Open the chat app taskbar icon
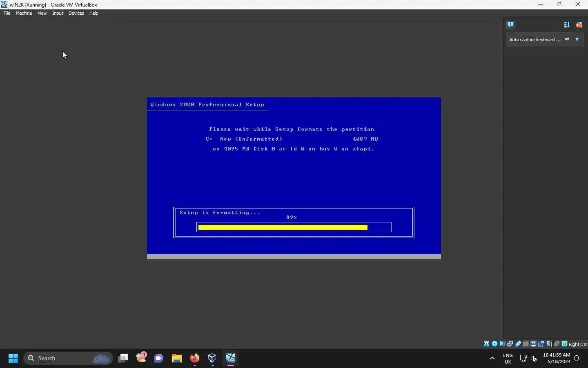Image resolution: width=588 pixels, height=368 pixels. coord(158,358)
